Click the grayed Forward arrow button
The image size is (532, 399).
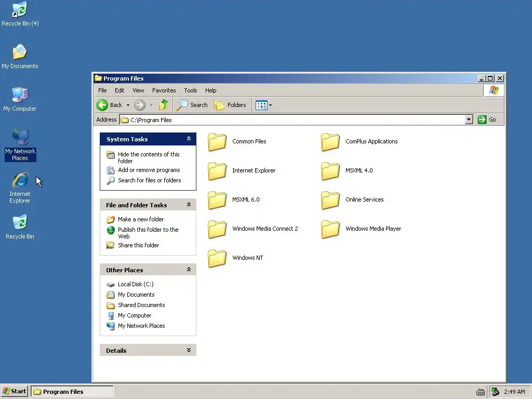[x=139, y=105]
